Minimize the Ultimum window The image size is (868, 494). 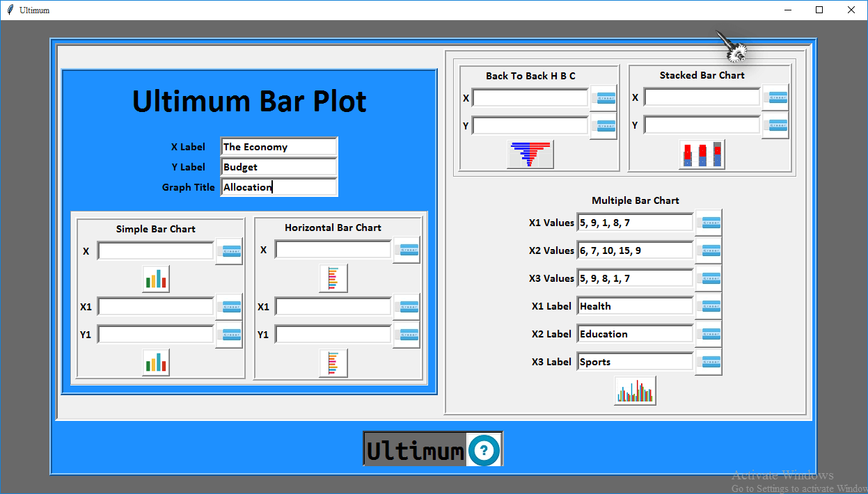[x=789, y=10]
